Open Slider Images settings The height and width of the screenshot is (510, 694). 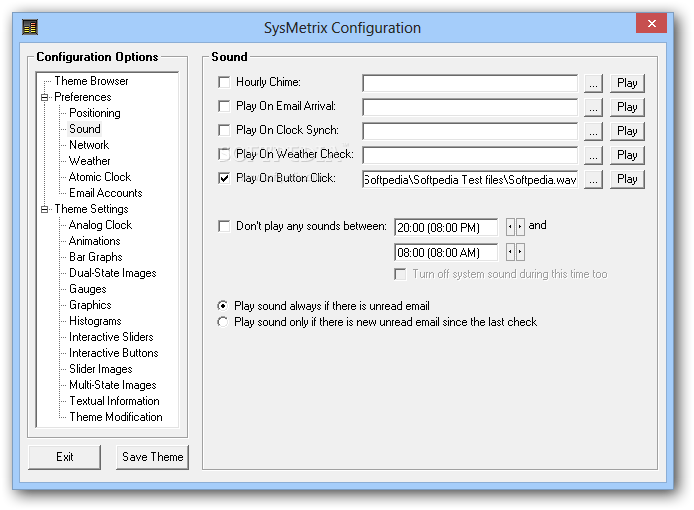pyautogui.click(x=100, y=369)
